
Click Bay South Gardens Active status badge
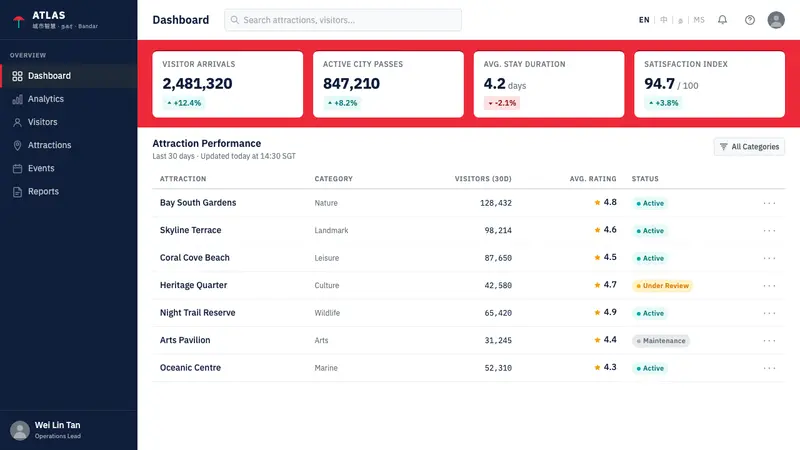650,203
